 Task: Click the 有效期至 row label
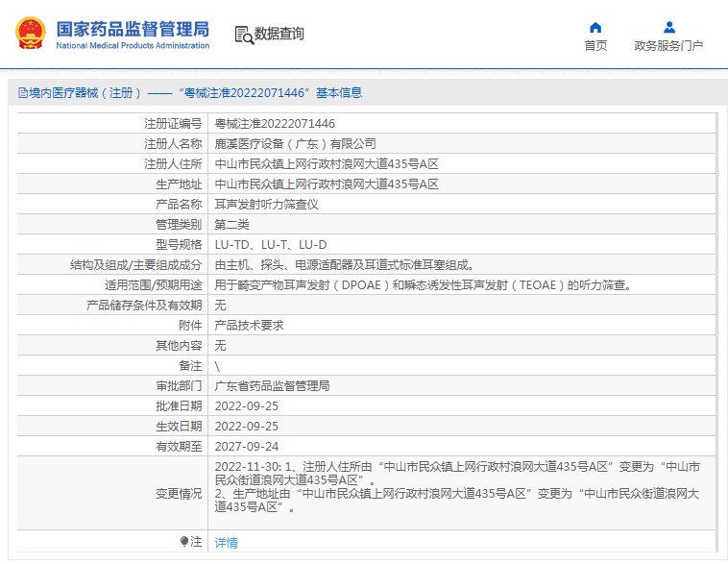[x=179, y=447]
